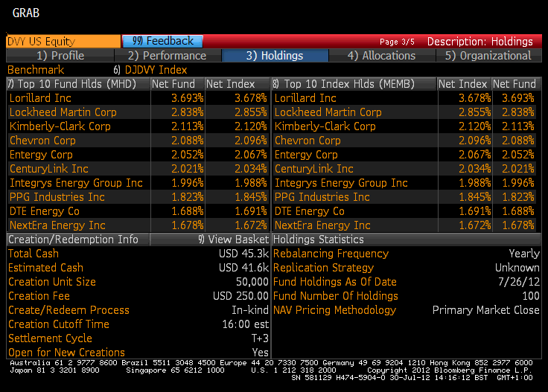Image resolution: width=548 pixels, height=392 pixels.
Task: Select Lockheed Martin Corp in fund holdings
Action: 63,112
